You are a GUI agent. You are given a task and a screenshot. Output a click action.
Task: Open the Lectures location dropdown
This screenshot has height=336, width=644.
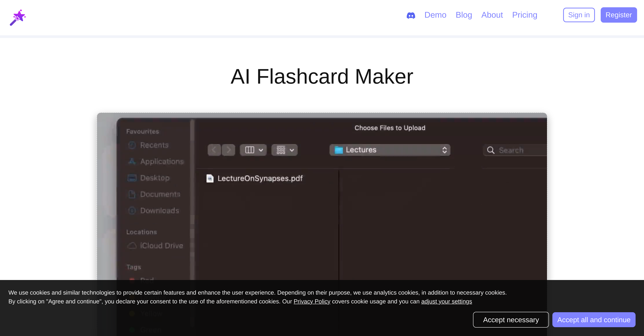[x=389, y=150]
